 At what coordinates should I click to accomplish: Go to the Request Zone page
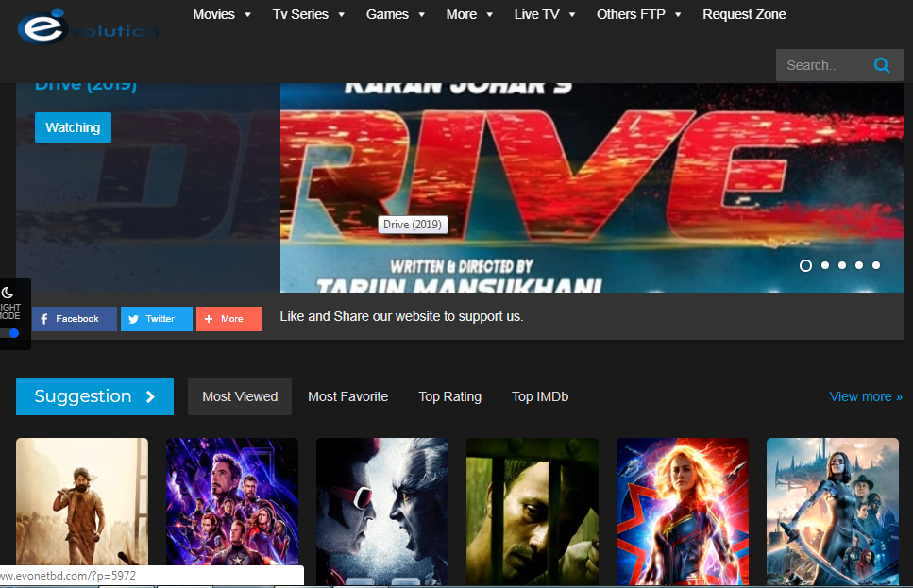tap(744, 14)
